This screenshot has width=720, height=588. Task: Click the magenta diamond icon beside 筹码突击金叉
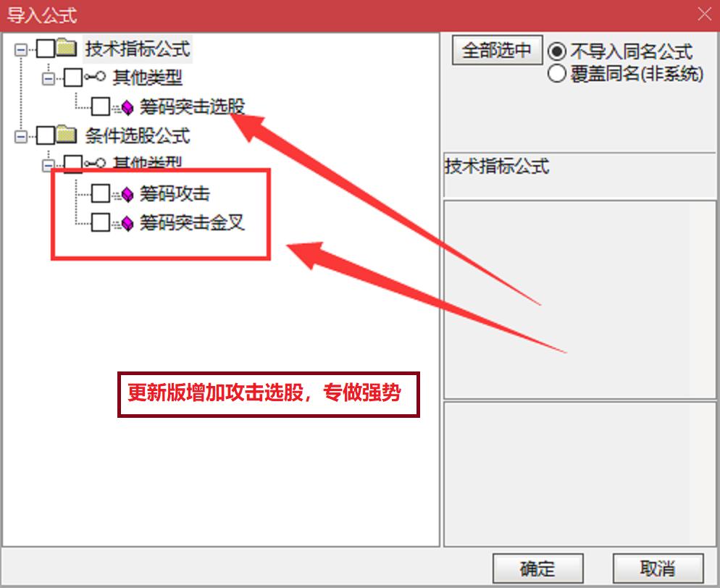point(127,224)
